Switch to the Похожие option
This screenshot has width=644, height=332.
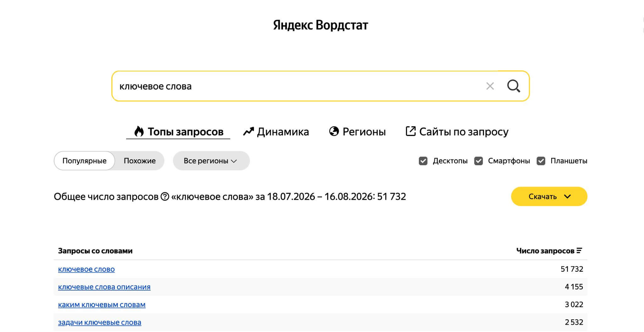140,161
